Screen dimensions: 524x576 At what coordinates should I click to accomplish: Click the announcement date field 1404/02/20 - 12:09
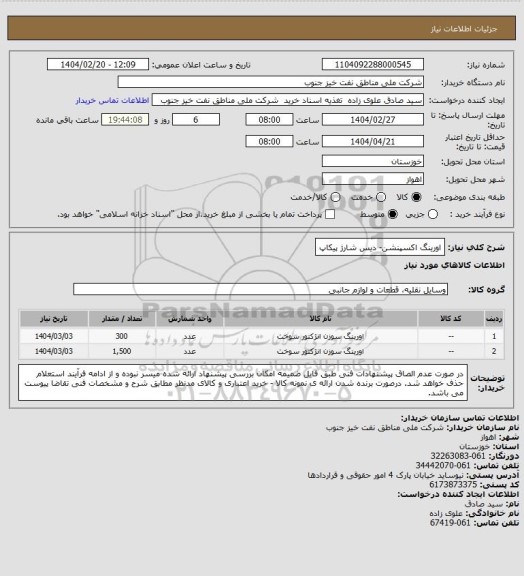[98, 65]
